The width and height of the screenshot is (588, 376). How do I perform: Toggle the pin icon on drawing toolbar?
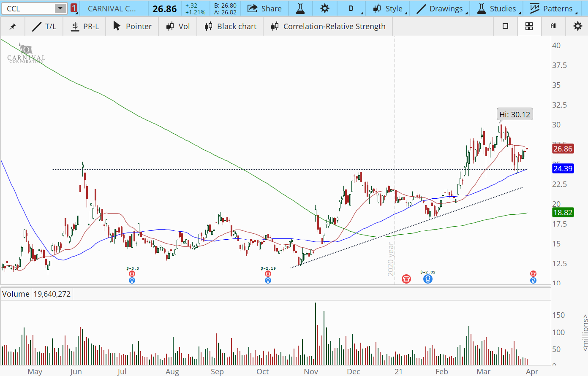coord(13,26)
